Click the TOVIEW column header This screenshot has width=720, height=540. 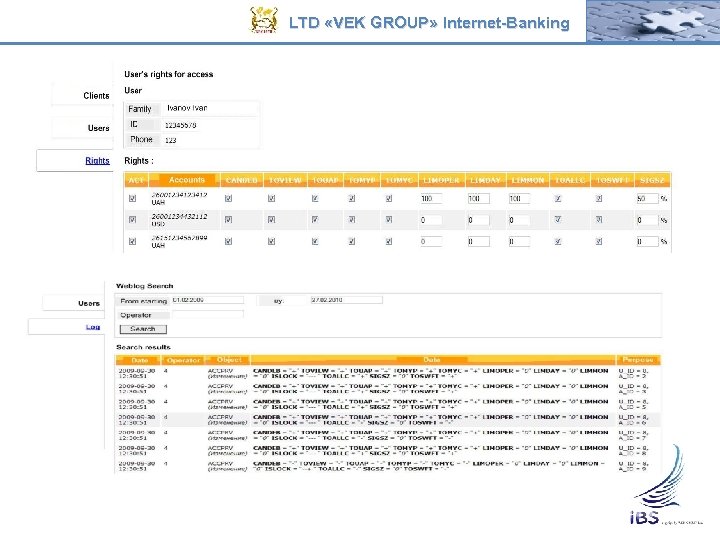[285, 180]
